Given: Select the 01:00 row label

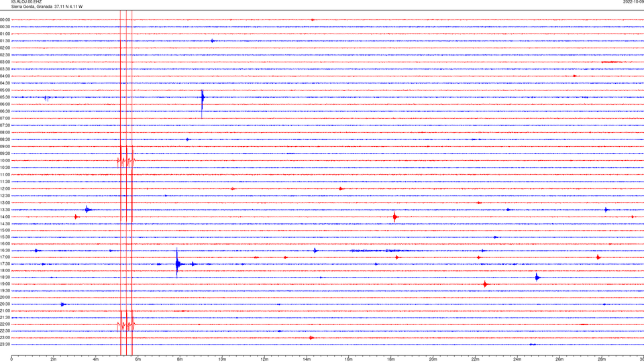Looking at the screenshot, I should coord(5,34).
